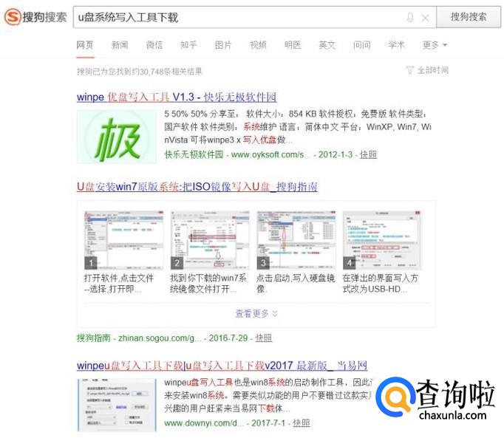The image size is (504, 438).
Task: Open the winpeu盘写入工具下载 v2017 最新版 result link
Action: pos(222,366)
